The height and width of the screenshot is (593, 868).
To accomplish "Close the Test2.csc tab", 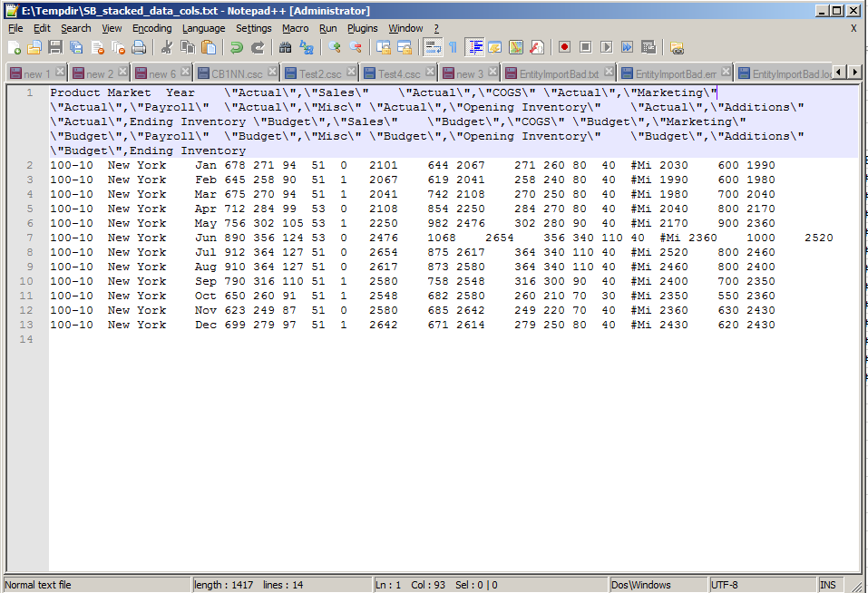I will (351, 72).
